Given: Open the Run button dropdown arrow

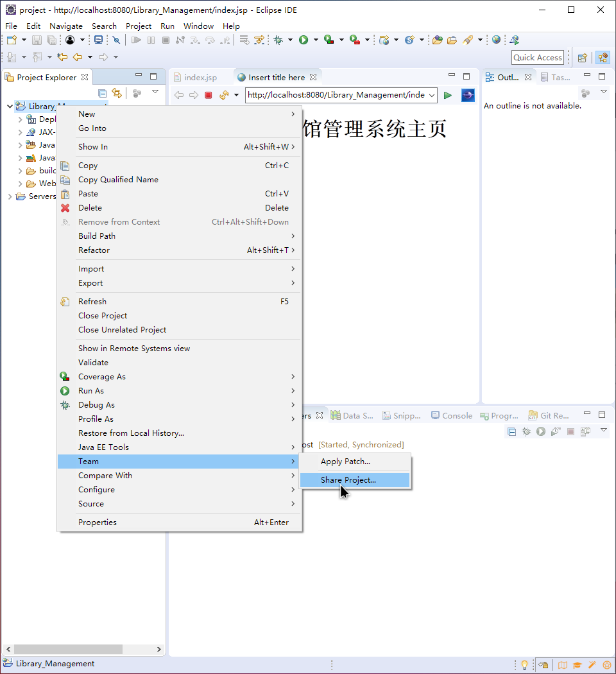Looking at the screenshot, I should click(x=316, y=40).
